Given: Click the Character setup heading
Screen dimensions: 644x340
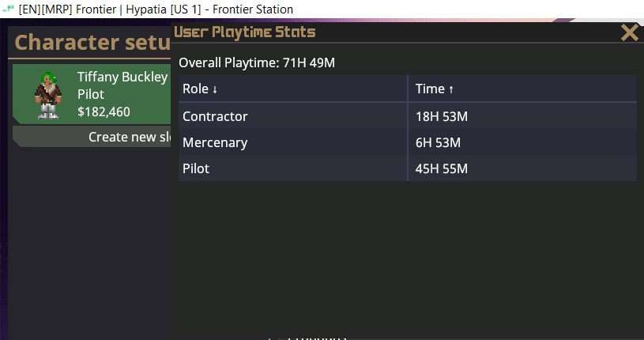Looking at the screenshot, I should coord(92,43).
